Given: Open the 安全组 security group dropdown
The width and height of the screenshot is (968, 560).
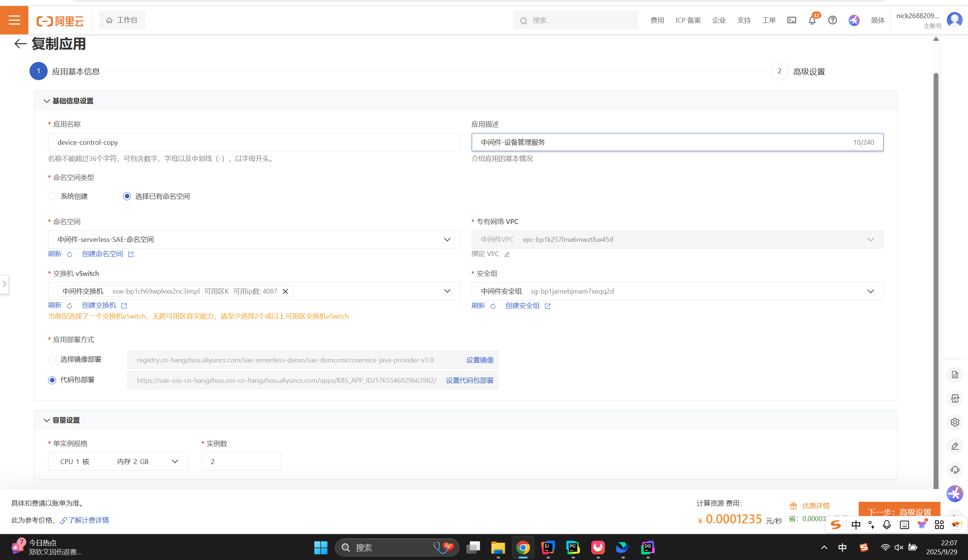Looking at the screenshot, I should tap(677, 291).
